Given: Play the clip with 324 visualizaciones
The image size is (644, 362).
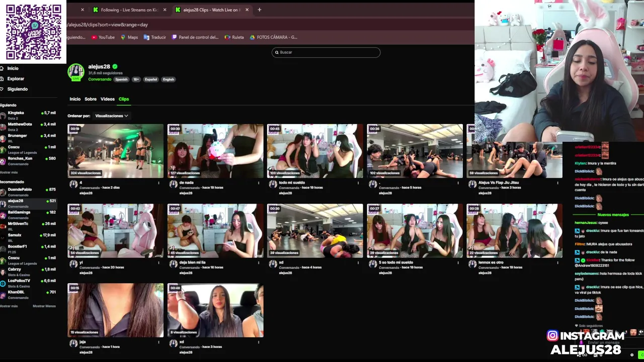Looking at the screenshot, I should point(116,151).
